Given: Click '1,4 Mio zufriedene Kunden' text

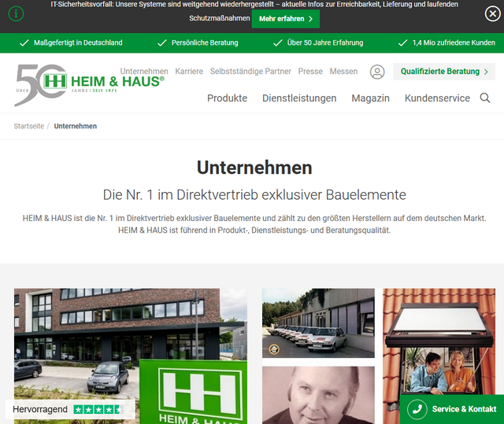Looking at the screenshot, I should pos(454,42).
